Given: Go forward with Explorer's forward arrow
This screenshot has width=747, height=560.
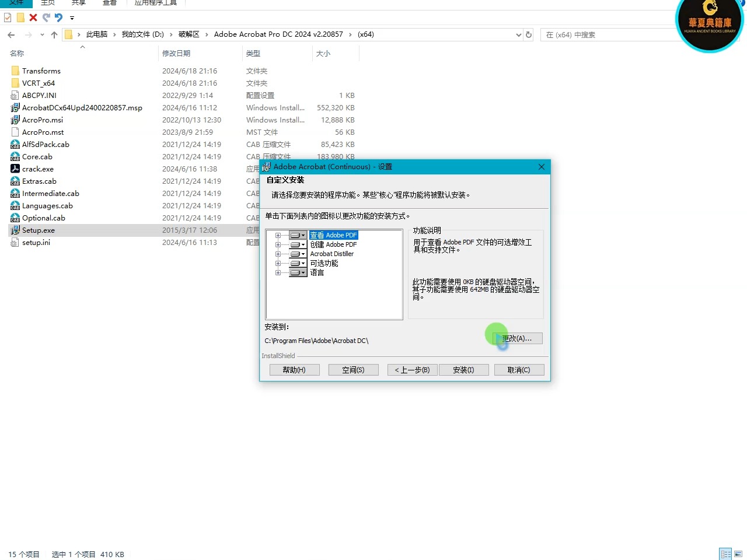Looking at the screenshot, I should (28, 35).
